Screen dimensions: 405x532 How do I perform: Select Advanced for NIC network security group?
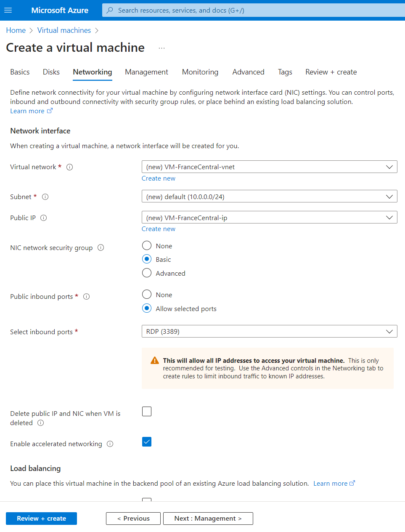[147, 273]
